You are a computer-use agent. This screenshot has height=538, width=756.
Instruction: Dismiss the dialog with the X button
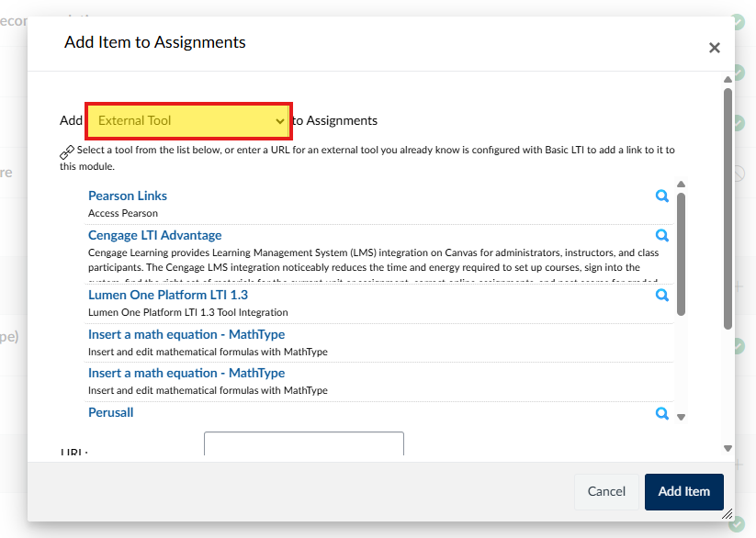(715, 47)
